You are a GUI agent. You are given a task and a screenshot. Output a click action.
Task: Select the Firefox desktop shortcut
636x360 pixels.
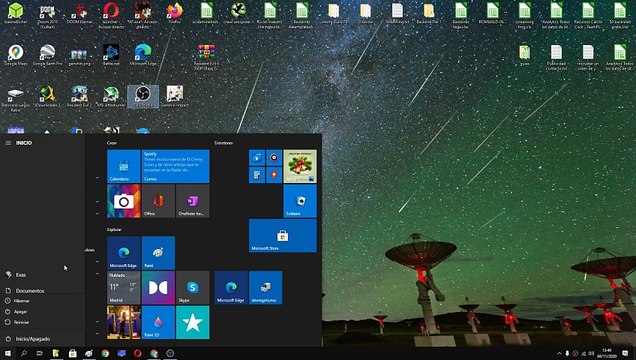click(x=175, y=13)
